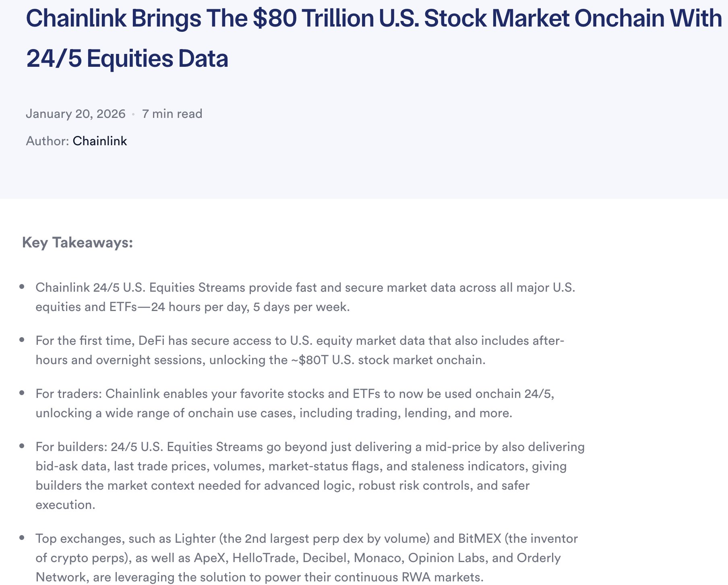Screen dimensions: 728x585
Task: Click the word BitMEX in the last takeaway
Action: click(x=479, y=539)
